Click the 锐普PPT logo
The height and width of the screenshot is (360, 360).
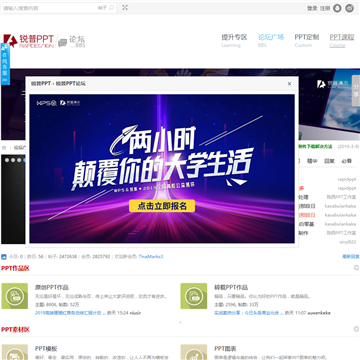29,41
